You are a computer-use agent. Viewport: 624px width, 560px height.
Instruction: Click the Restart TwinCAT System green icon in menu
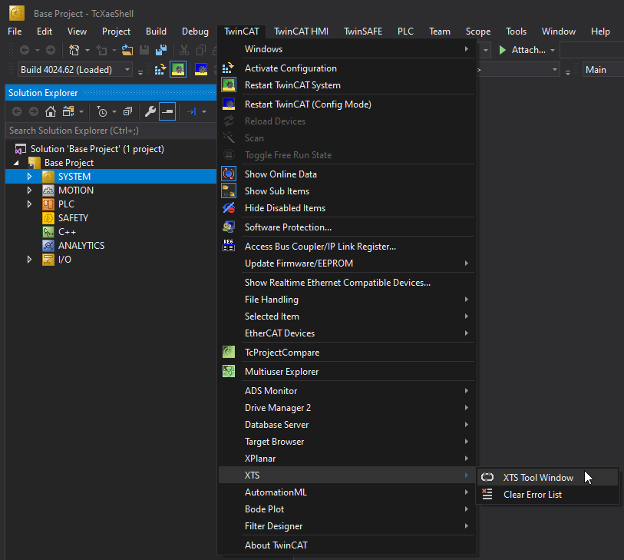coord(228,85)
